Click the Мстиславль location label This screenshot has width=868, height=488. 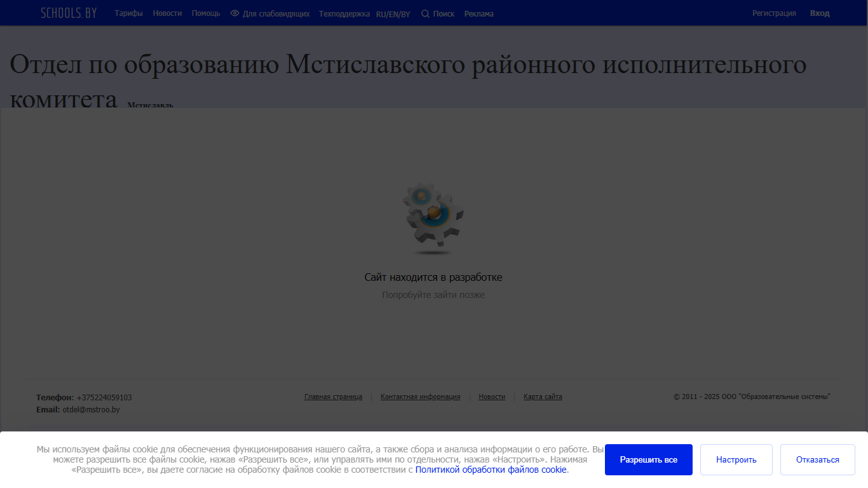(150, 105)
